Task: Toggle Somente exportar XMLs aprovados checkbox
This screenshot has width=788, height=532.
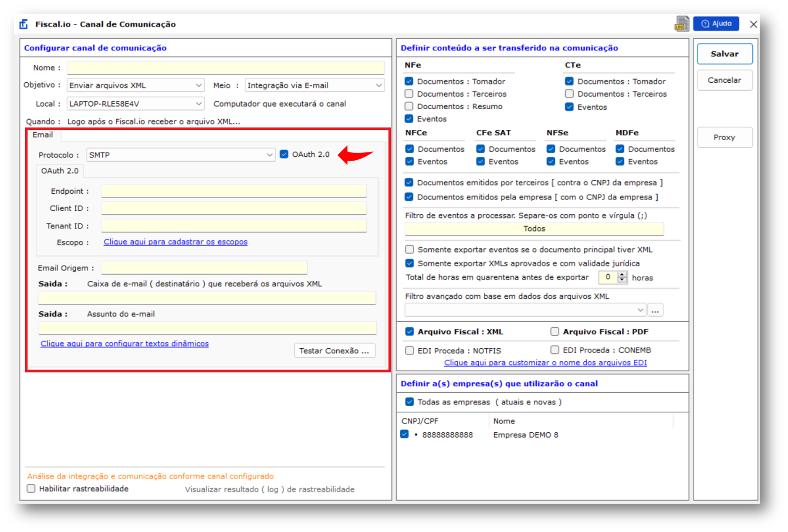Action: [409, 263]
